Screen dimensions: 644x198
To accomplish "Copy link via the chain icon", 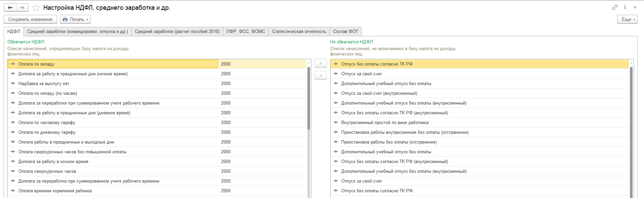I will [615, 7].
